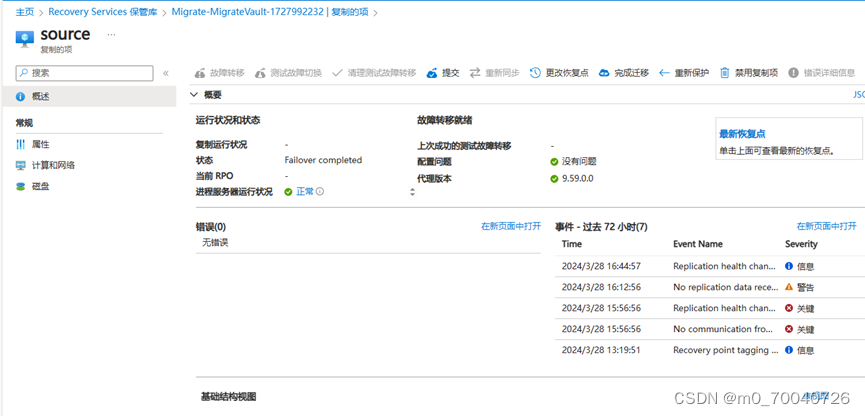The width and height of the screenshot is (865, 416).
Task: Click the 错误(0) errors heading
Action: coord(211,226)
